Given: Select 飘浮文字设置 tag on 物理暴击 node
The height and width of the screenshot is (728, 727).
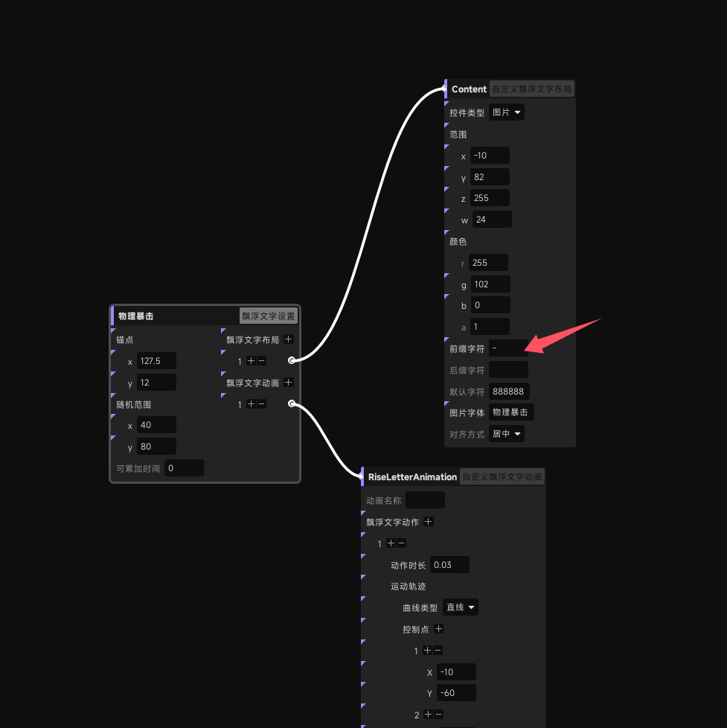Looking at the screenshot, I should pyautogui.click(x=269, y=316).
